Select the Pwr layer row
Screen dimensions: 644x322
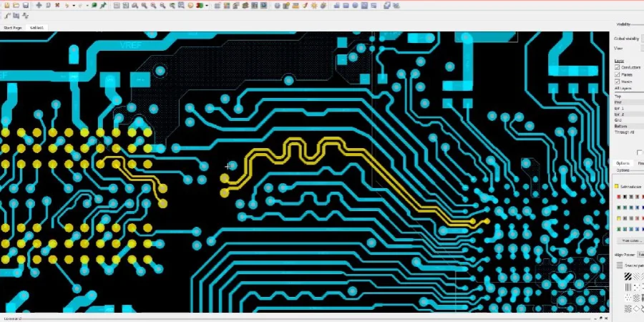[628, 102]
